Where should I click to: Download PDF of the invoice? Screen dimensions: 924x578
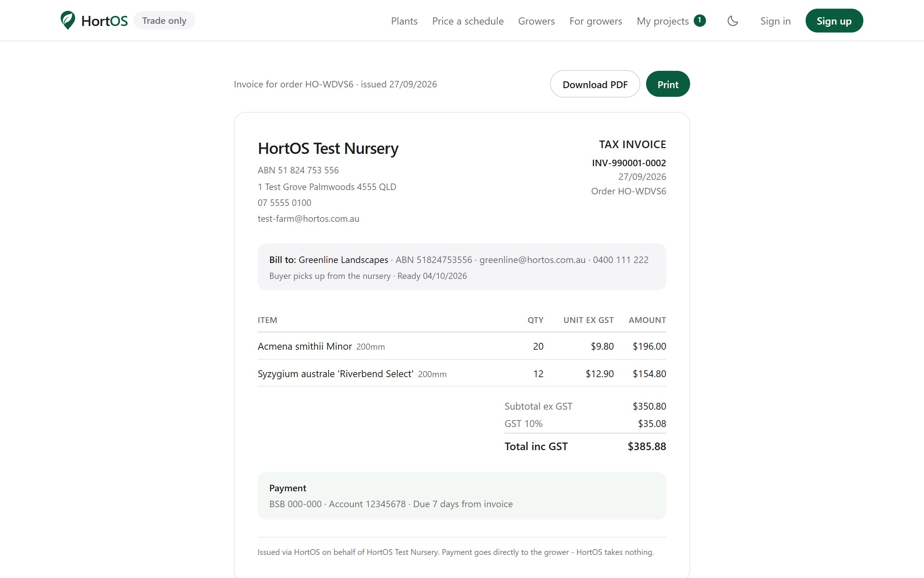[595, 84]
